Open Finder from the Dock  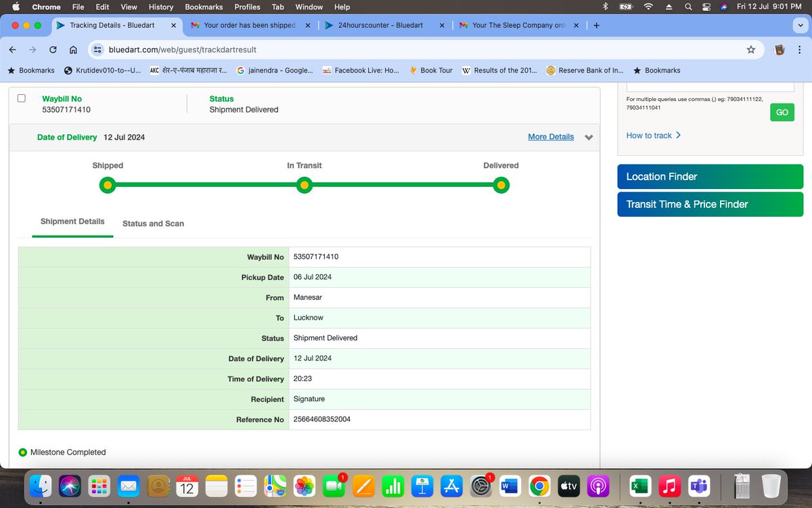tap(42, 486)
